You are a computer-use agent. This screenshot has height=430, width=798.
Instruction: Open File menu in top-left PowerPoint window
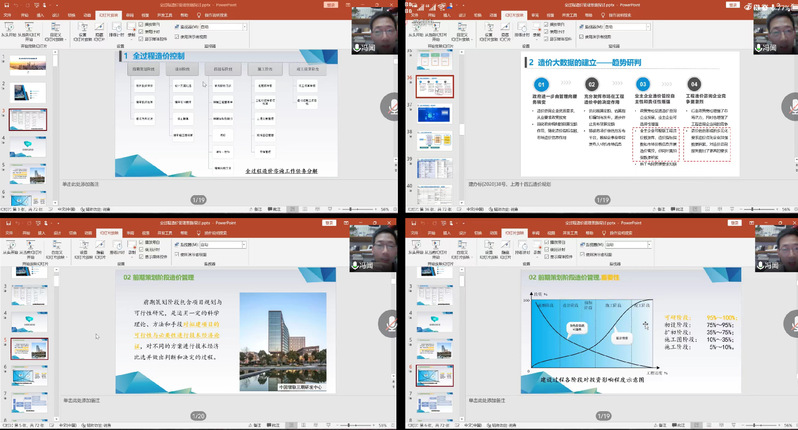click(9, 16)
